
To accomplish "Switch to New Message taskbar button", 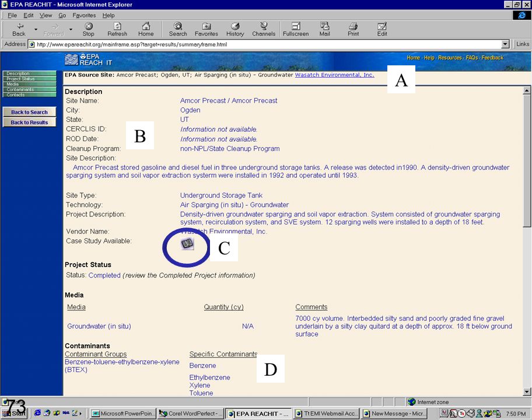I will click(394, 414).
